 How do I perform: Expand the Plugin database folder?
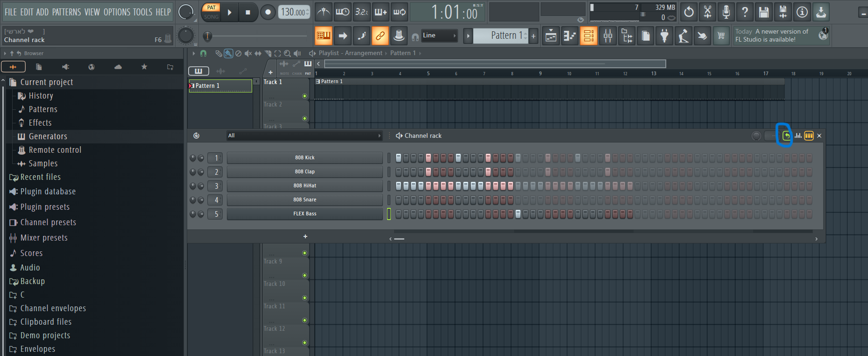coord(48,192)
